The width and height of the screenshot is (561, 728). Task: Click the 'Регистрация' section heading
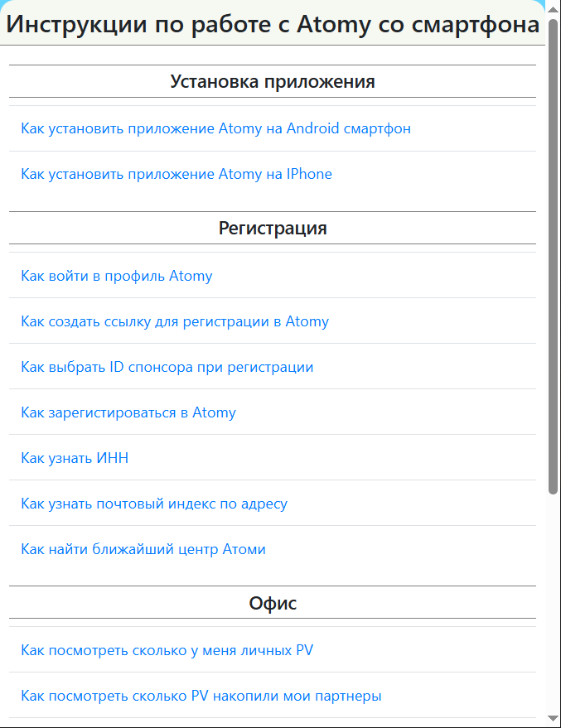coord(272,229)
